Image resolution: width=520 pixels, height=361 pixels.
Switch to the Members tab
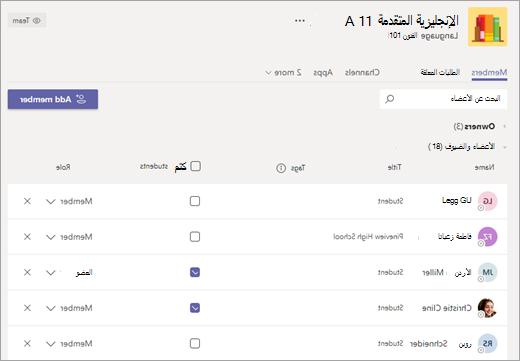click(x=489, y=72)
